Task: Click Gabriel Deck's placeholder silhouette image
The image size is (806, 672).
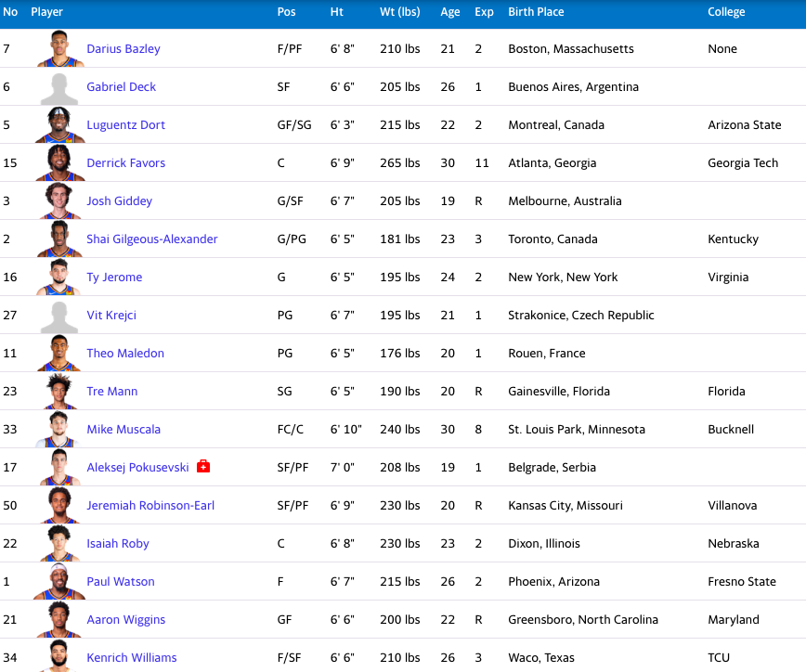Action: pos(59,88)
